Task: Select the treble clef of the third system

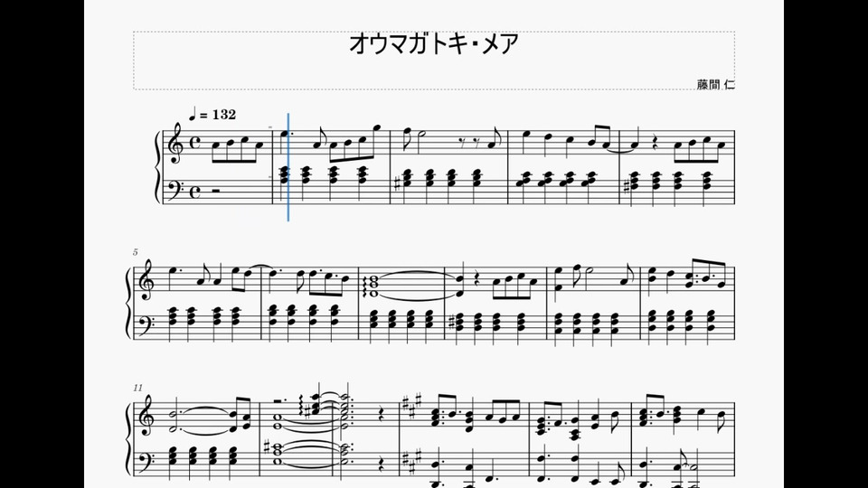Action: point(145,415)
